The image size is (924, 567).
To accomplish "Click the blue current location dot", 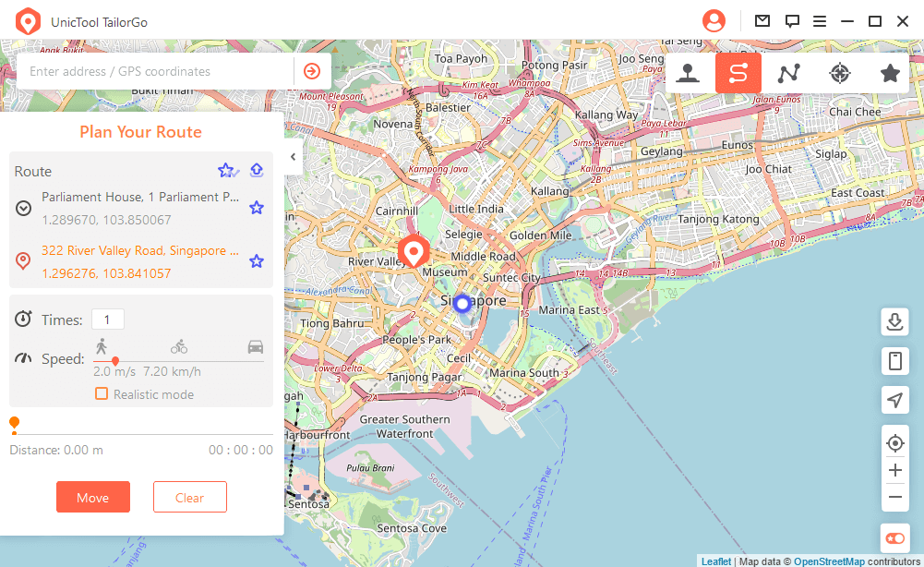I will (x=462, y=304).
